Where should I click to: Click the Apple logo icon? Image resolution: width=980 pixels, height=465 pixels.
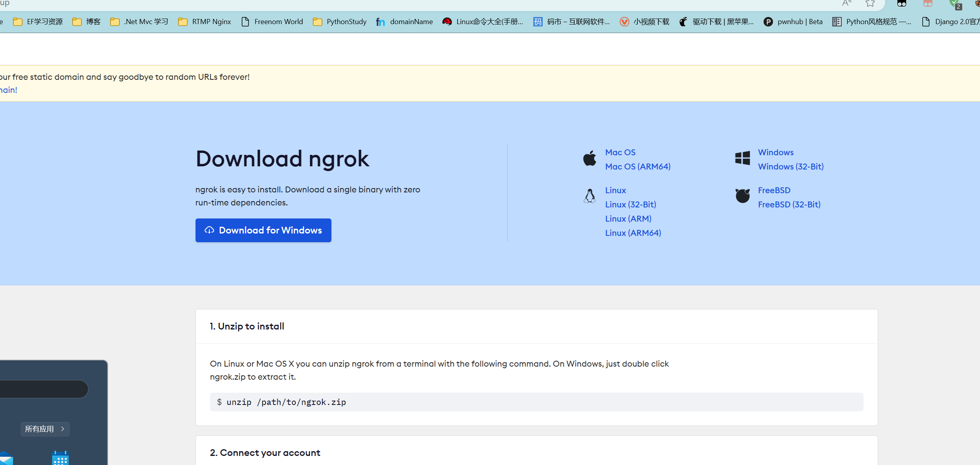(x=590, y=158)
